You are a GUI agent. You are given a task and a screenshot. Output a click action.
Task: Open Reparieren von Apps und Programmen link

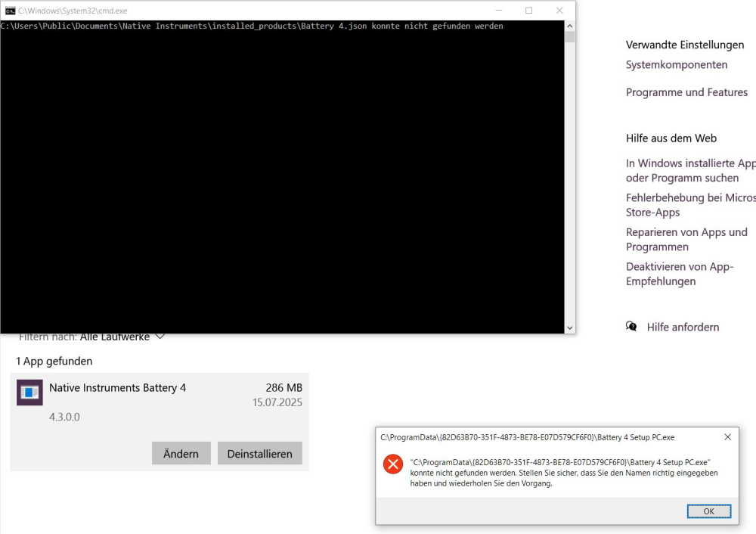tap(686, 239)
